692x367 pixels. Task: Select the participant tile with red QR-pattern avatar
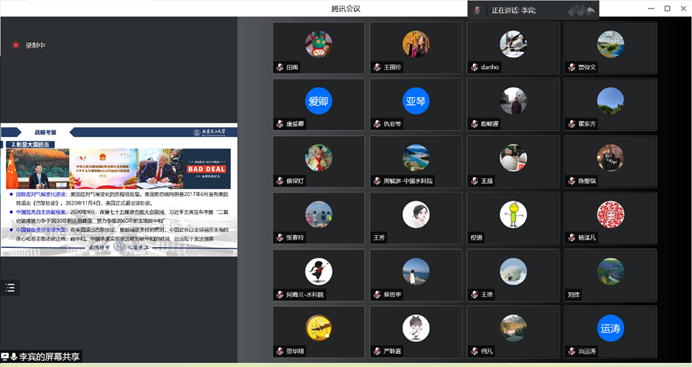coord(610,218)
